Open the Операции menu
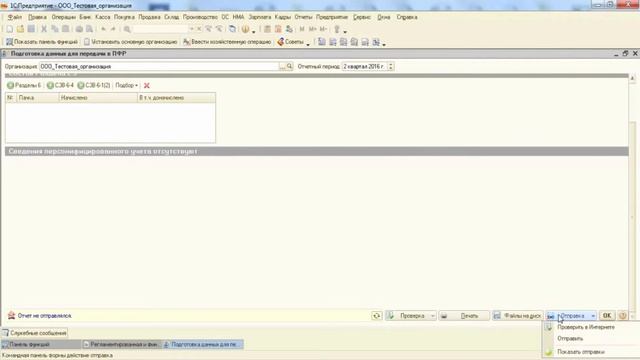640x360 pixels. pos(64,17)
